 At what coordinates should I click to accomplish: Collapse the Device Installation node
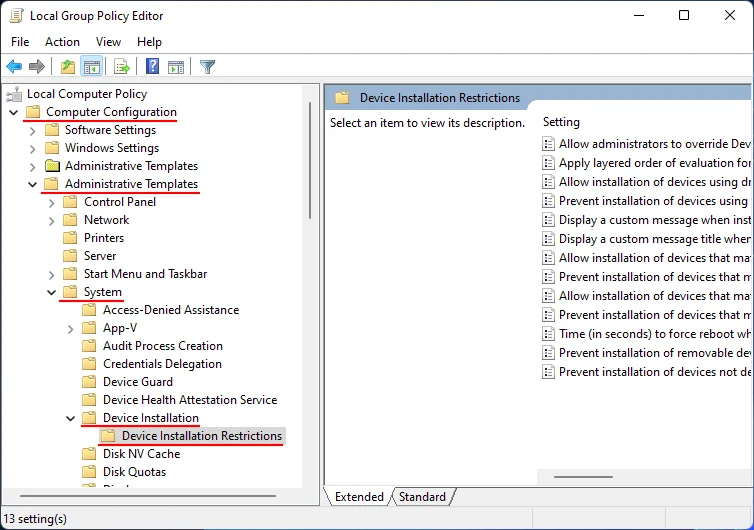coord(71,418)
